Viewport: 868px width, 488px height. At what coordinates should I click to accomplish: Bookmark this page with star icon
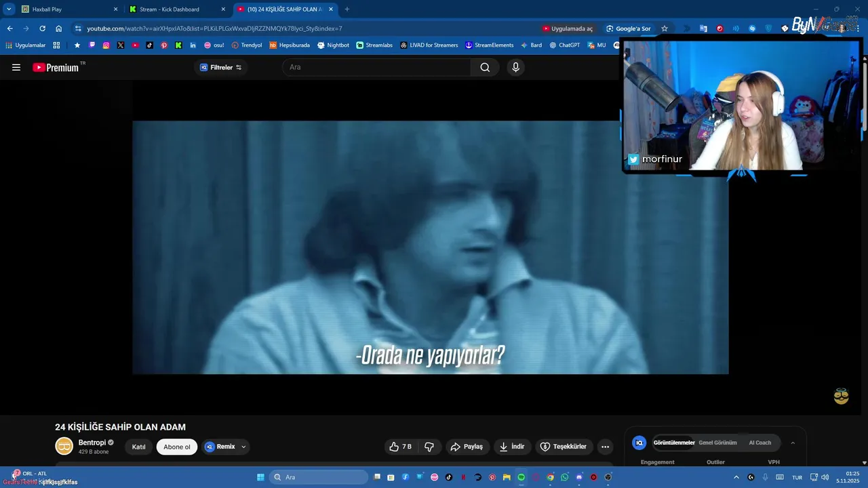665,28
